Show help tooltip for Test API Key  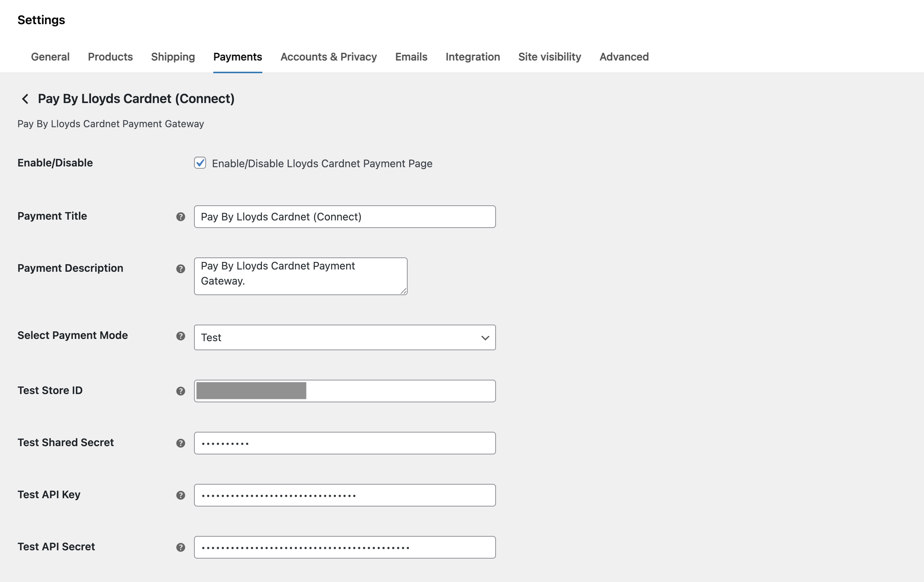[x=181, y=495]
